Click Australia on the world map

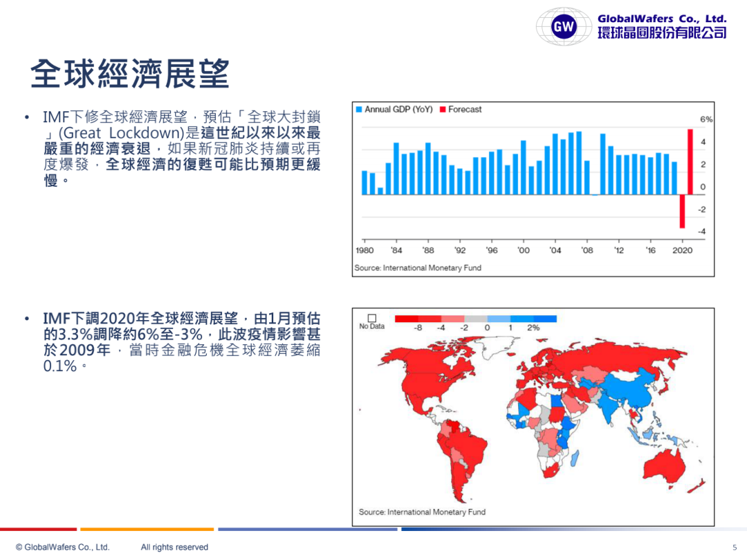coord(667,464)
